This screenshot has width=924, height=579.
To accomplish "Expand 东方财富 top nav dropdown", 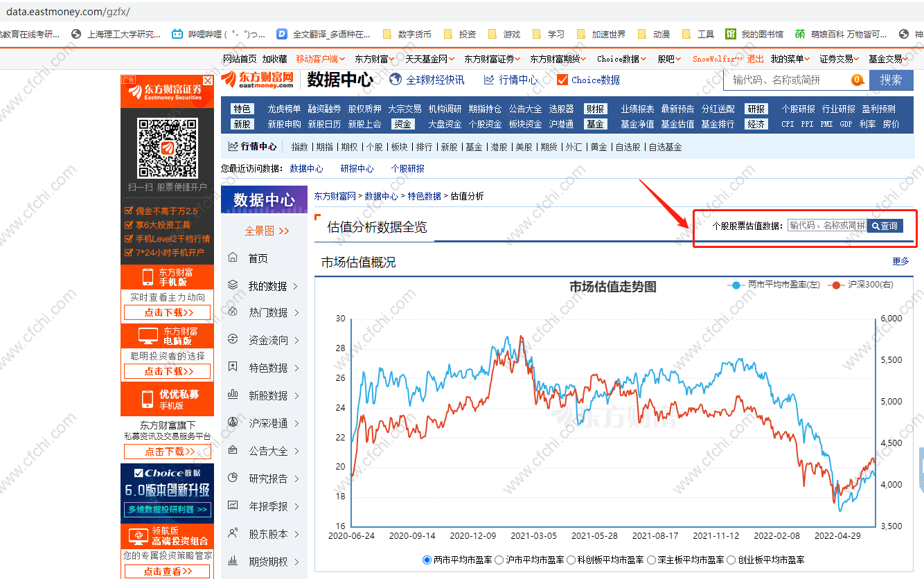I will tap(375, 59).
